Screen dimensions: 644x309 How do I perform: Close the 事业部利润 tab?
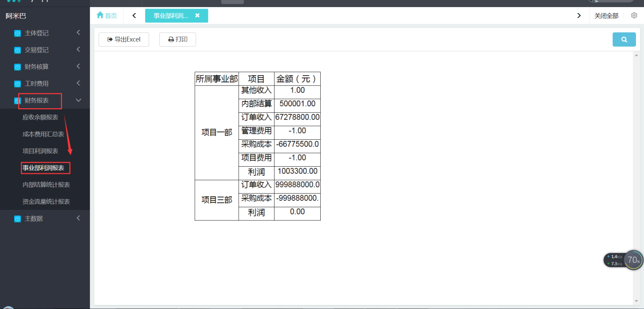pos(197,16)
